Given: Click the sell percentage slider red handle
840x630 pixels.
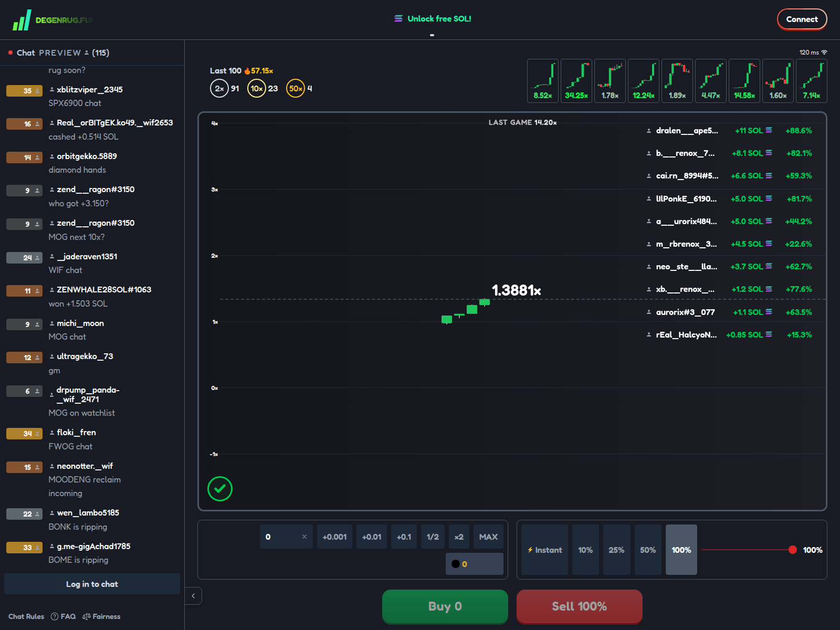Looking at the screenshot, I should (x=793, y=550).
